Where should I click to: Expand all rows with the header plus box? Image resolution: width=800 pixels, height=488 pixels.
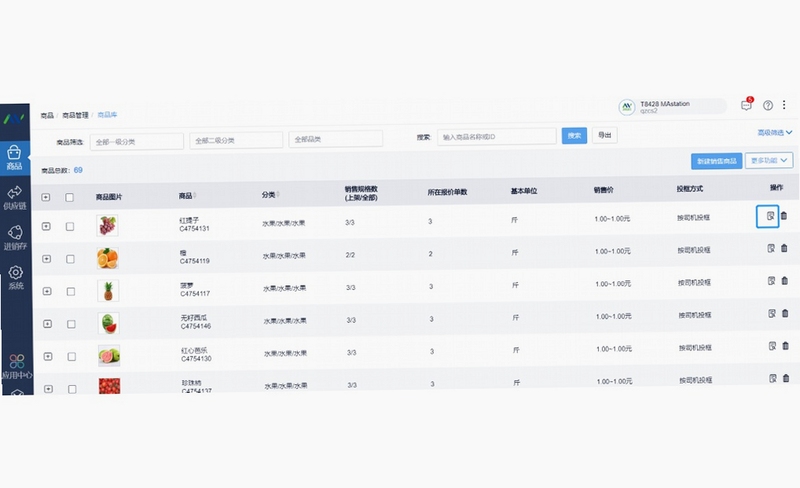click(45, 197)
